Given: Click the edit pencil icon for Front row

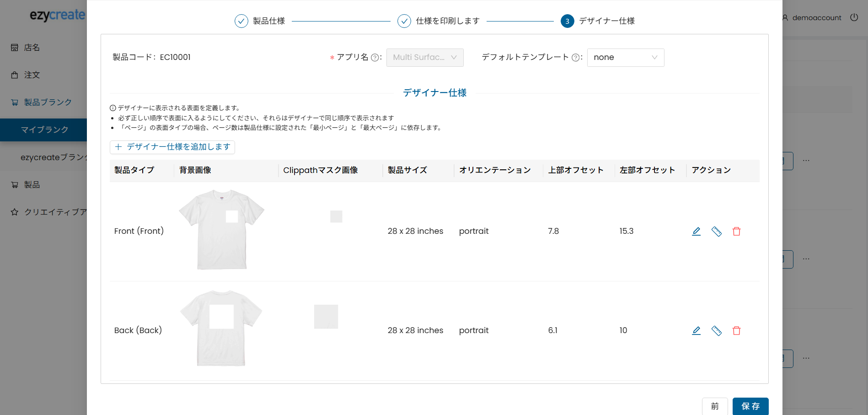Looking at the screenshot, I should [696, 232].
